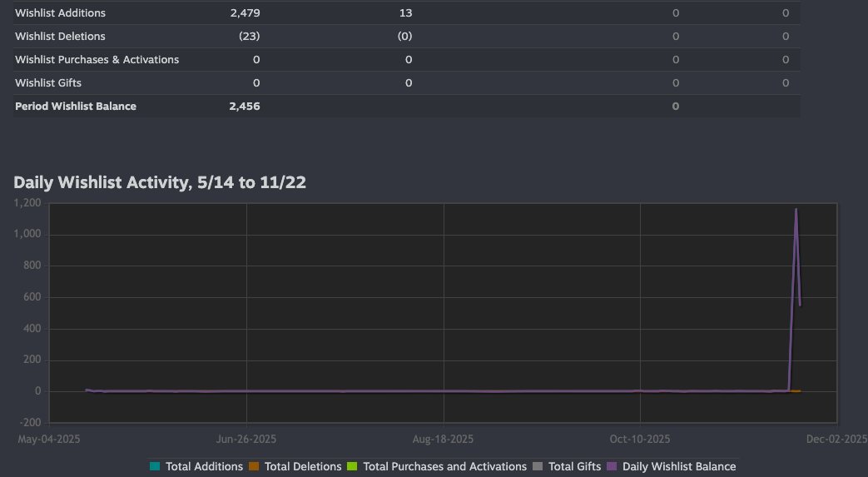The image size is (868, 477).
Task: Toggle the Total Deletions legend label
Action: pyautogui.click(x=303, y=466)
